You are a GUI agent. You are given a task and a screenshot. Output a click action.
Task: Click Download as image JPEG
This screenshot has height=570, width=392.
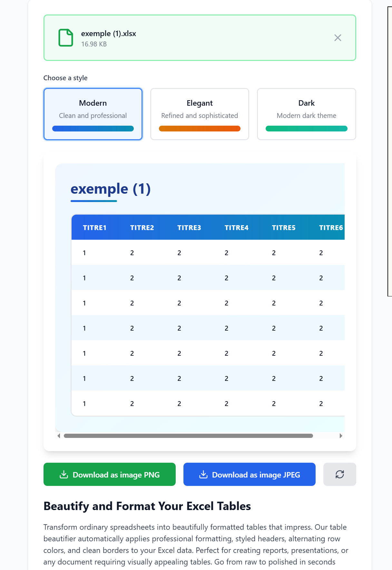click(249, 474)
